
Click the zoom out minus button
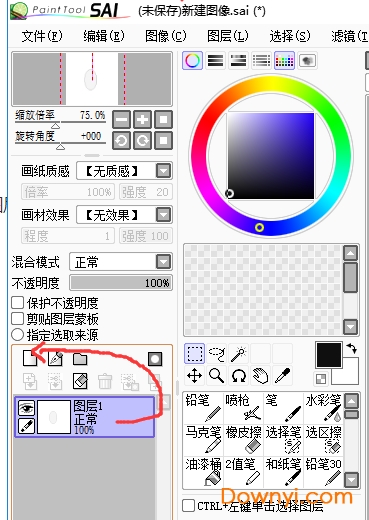coord(121,120)
